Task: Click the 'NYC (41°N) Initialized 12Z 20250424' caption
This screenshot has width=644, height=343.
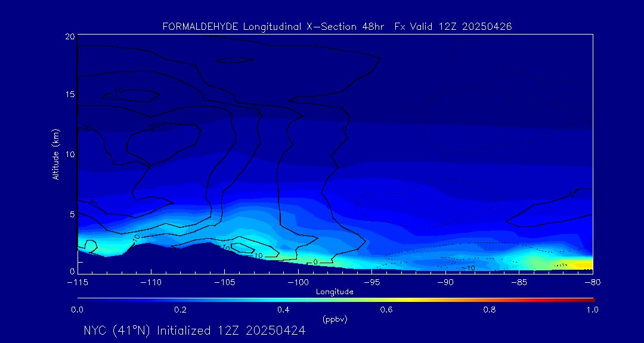Action: tap(194, 330)
